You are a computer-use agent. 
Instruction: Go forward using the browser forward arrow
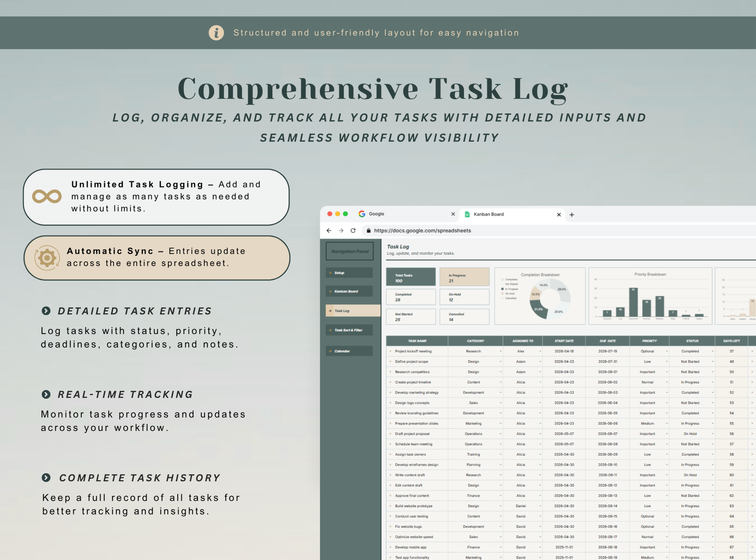(341, 231)
